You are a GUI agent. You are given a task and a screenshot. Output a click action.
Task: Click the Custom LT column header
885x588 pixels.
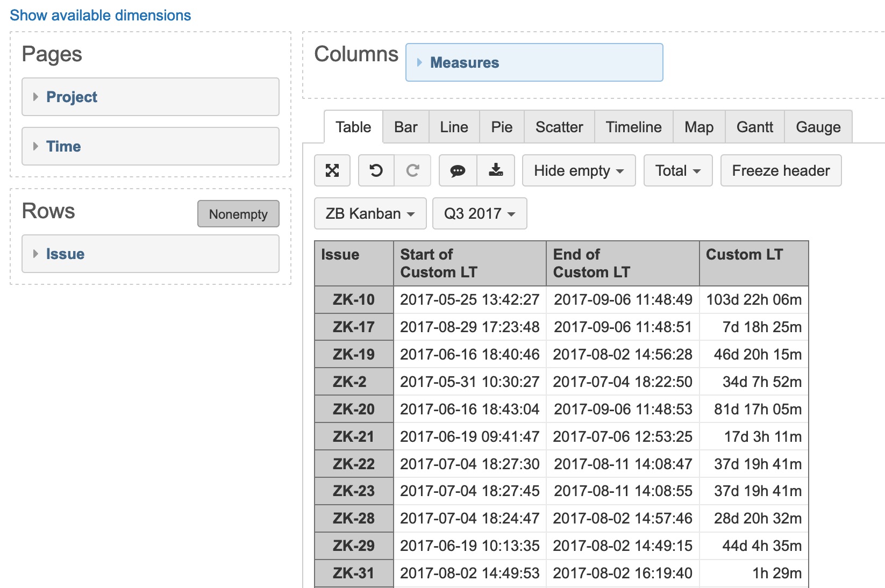coord(754,263)
